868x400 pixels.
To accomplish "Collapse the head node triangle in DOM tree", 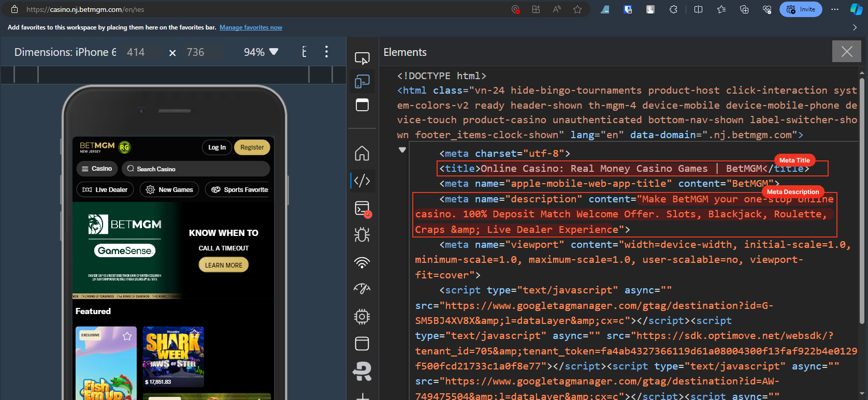I will tap(402, 150).
